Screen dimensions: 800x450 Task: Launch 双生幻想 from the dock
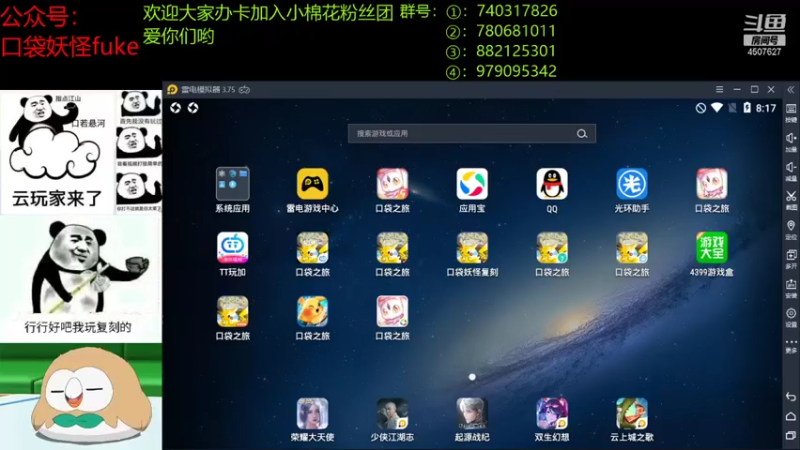point(552,414)
